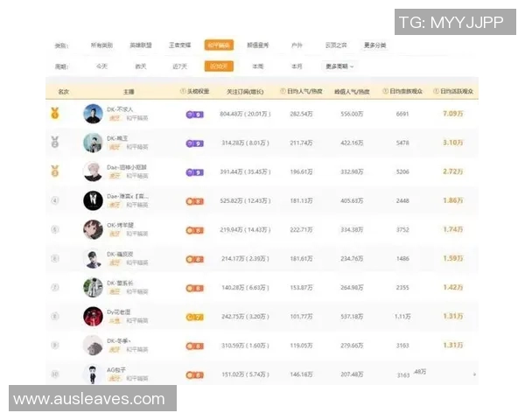Click the bronze medal icon for rank three
The image size is (525, 420).
point(55,171)
